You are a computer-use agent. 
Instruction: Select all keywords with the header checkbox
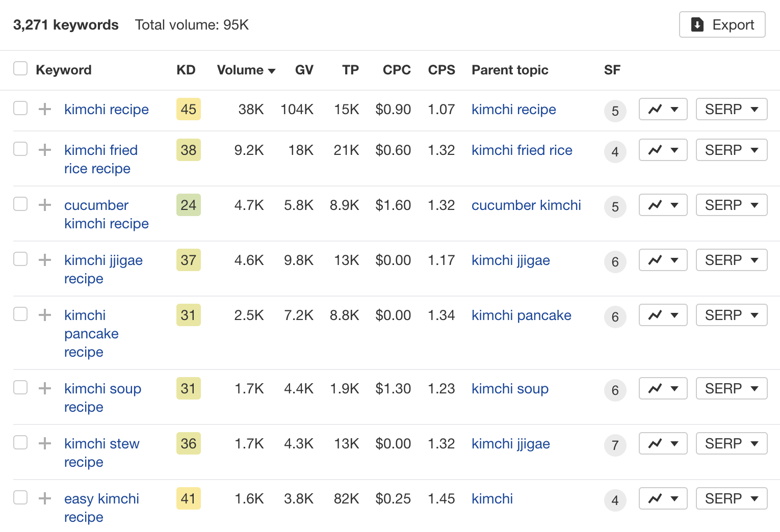(20, 68)
